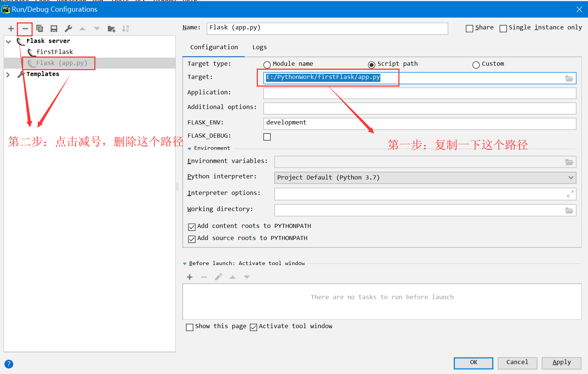Select the Flask (app.py) configuration
The image size is (588, 374).
click(62, 63)
